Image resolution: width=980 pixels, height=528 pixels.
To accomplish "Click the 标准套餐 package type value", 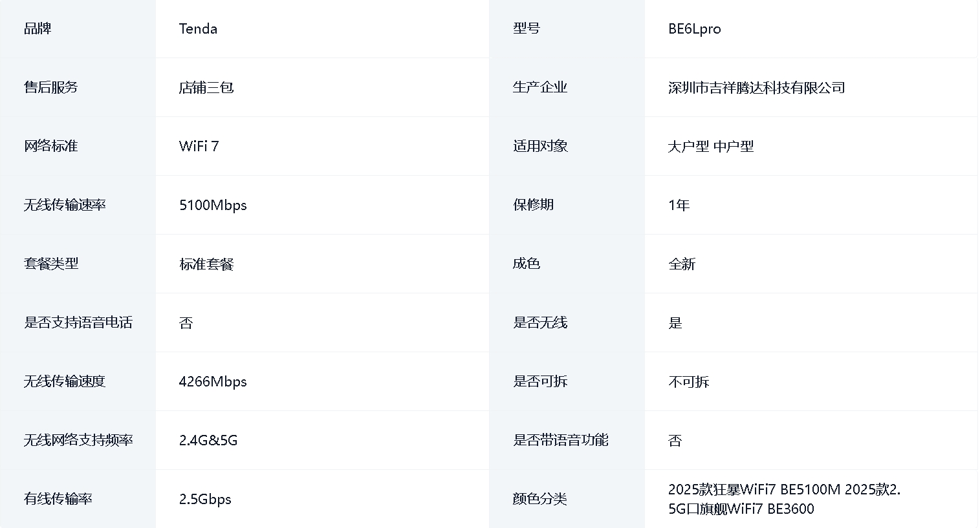I will (x=206, y=264).
